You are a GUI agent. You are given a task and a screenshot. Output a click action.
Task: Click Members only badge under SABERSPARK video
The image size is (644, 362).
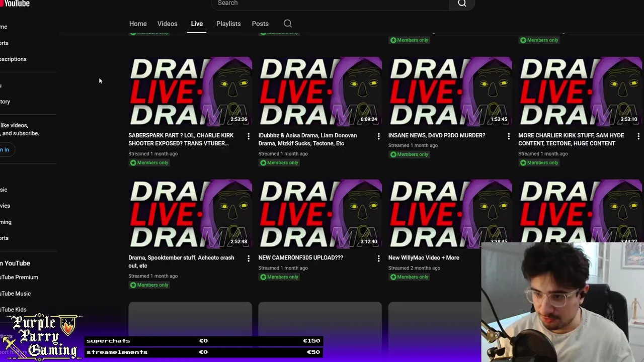[x=149, y=162]
